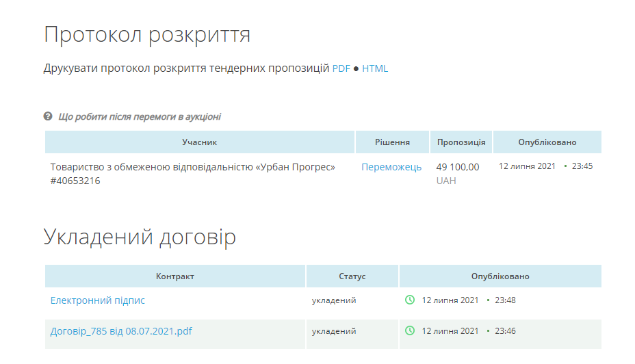
Task: Open the HTML version of the protocol
Action: tap(375, 68)
